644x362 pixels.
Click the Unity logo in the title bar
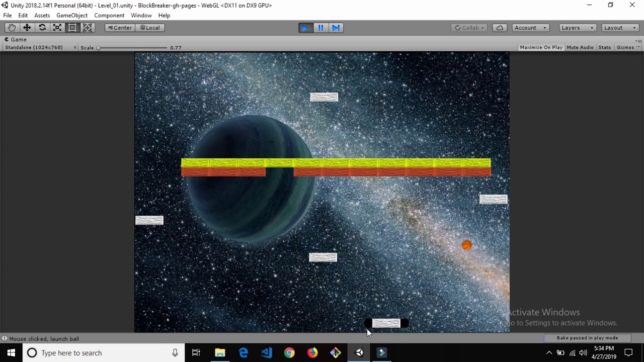(x=5, y=6)
